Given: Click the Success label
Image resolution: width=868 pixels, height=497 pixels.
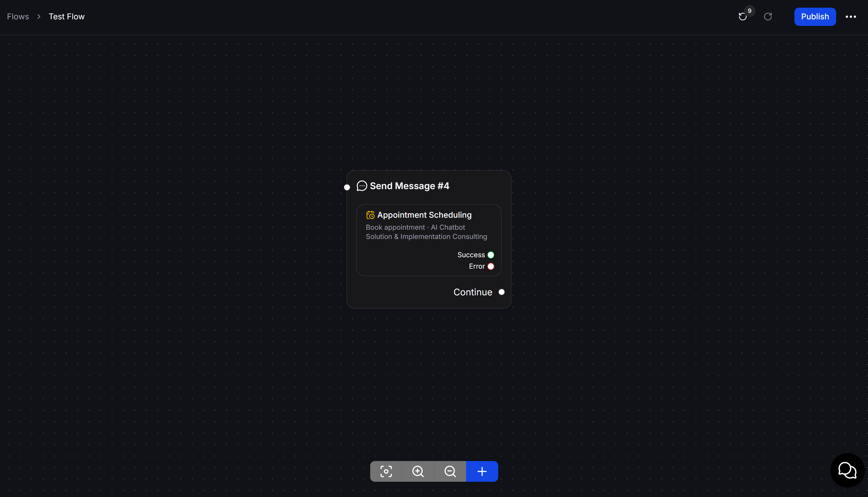Looking at the screenshot, I should 471,255.
